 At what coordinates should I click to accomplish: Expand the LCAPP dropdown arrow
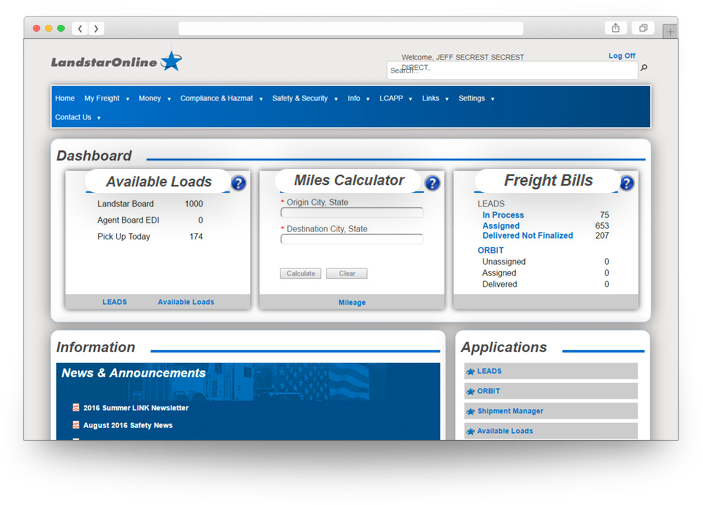tap(410, 99)
